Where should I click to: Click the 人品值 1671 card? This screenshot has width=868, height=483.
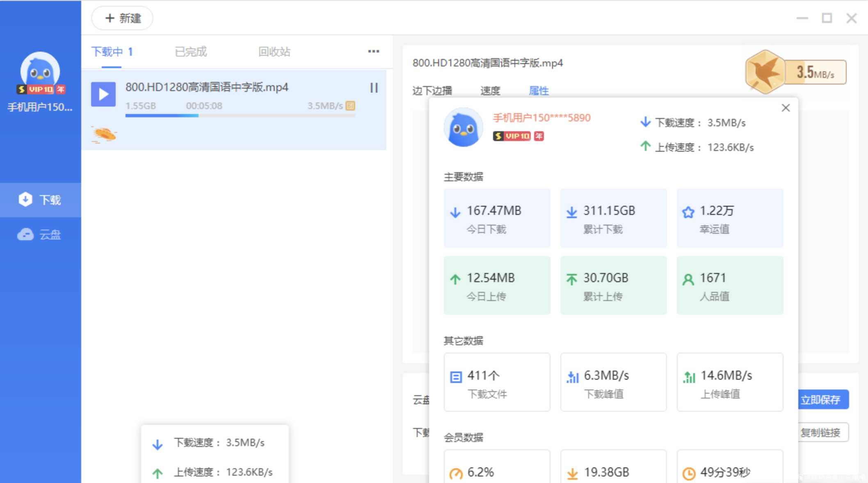click(x=730, y=285)
